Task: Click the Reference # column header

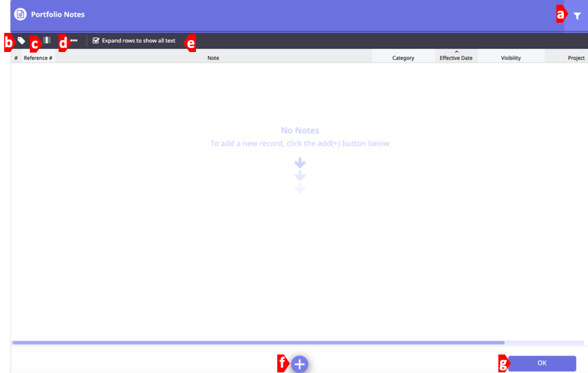Action: pyautogui.click(x=38, y=58)
